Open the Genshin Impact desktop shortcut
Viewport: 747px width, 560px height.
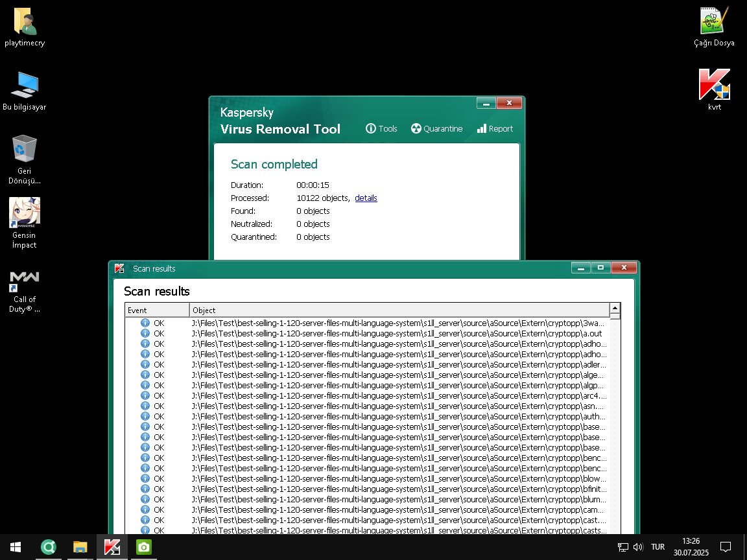coord(25,214)
